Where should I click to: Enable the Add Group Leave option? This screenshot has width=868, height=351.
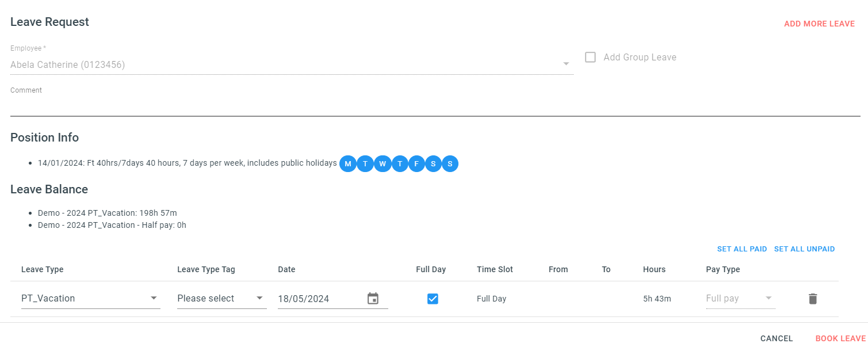tap(590, 57)
